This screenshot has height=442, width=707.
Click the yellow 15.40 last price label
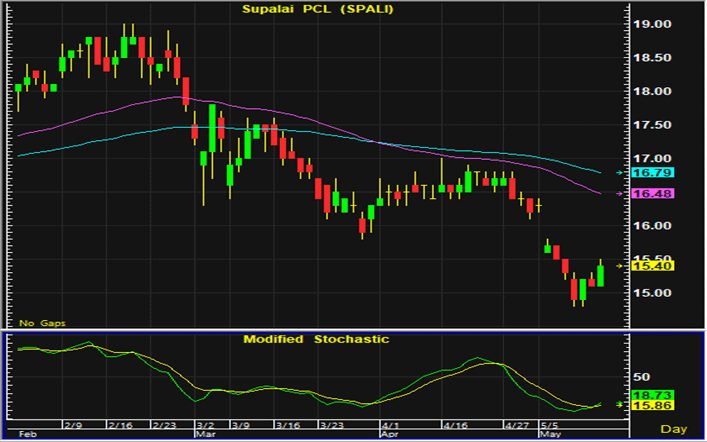tap(653, 266)
